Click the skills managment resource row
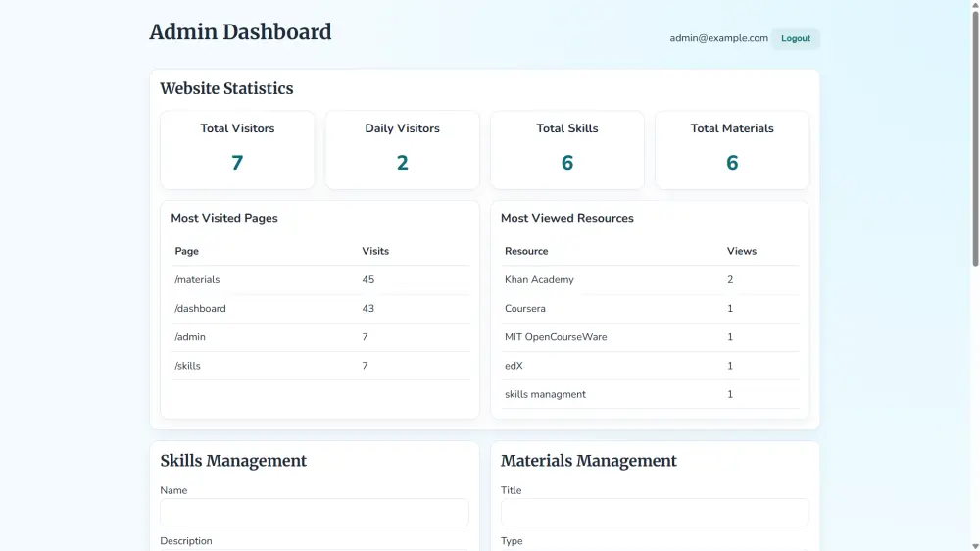980x551 pixels. click(x=651, y=394)
